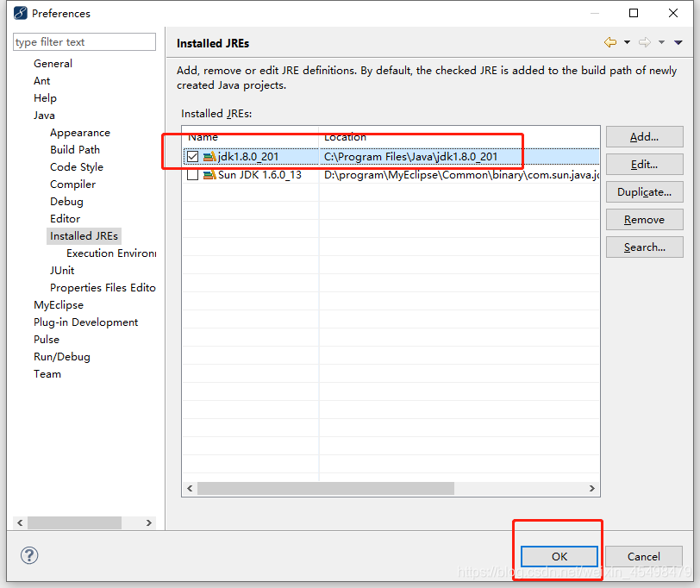Uncheck the jdk1.8.0_201 checkbox
Viewport: 700px width, 588px height.
(193, 157)
